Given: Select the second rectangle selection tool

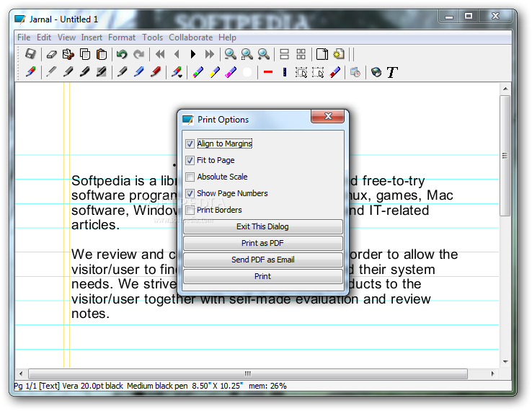Looking at the screenshot, I should coord(318,72).
